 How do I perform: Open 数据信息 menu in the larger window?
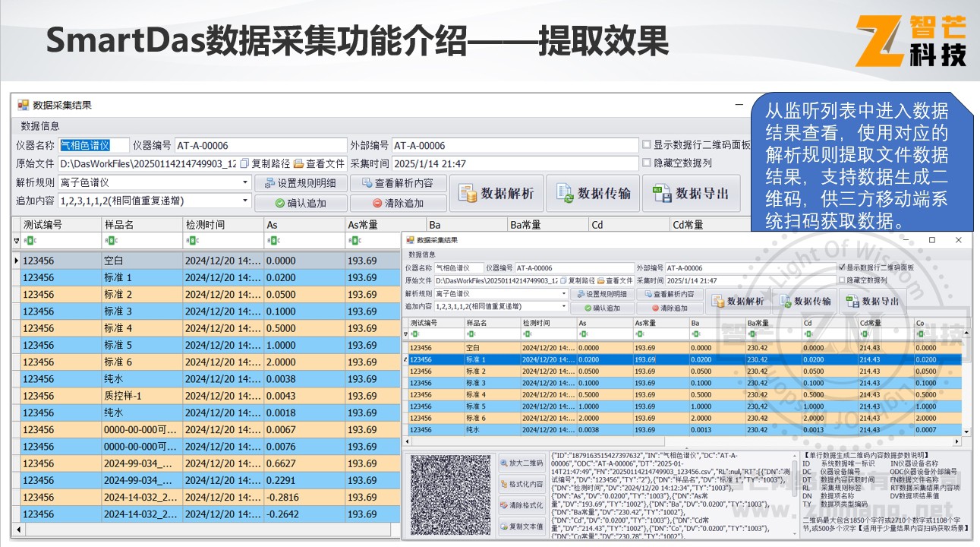coord(39,126)
